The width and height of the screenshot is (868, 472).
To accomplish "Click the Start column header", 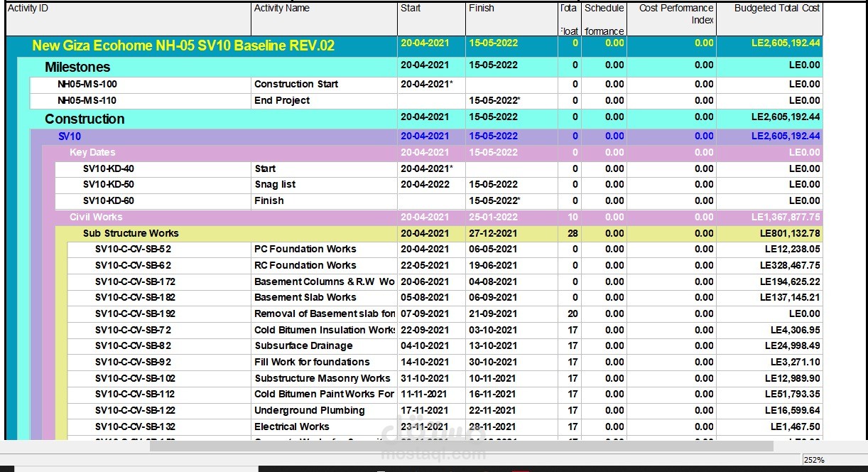I will tap(431, 18).
